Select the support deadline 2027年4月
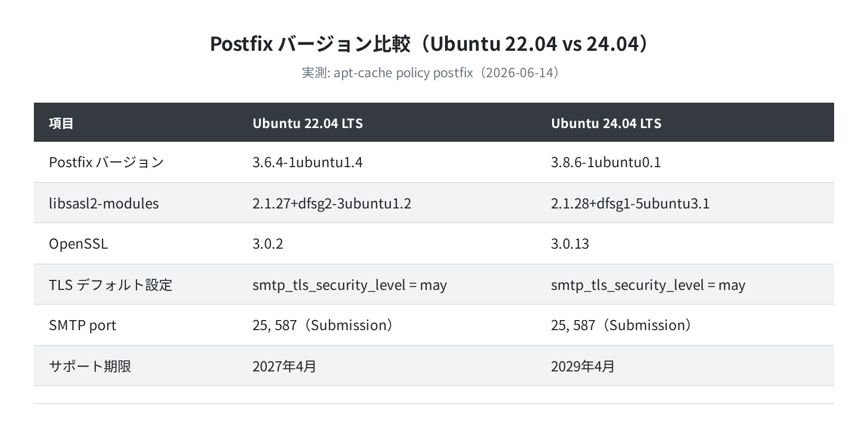 284,366
